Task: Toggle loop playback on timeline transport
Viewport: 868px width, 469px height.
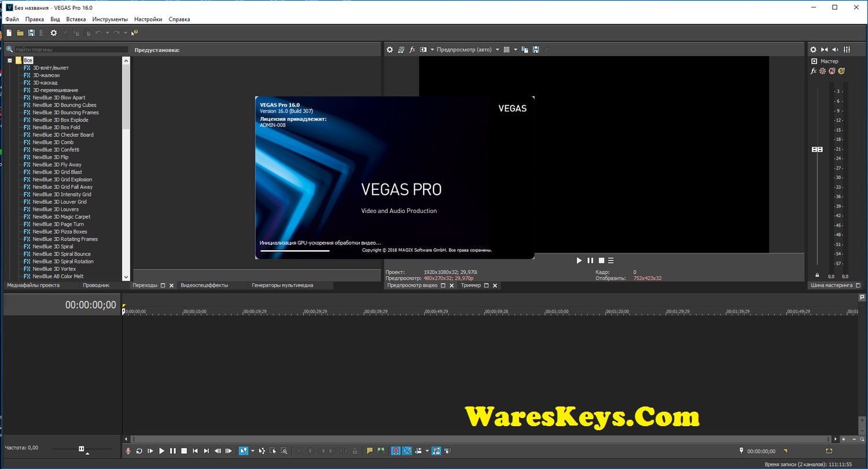Action: 139,450
